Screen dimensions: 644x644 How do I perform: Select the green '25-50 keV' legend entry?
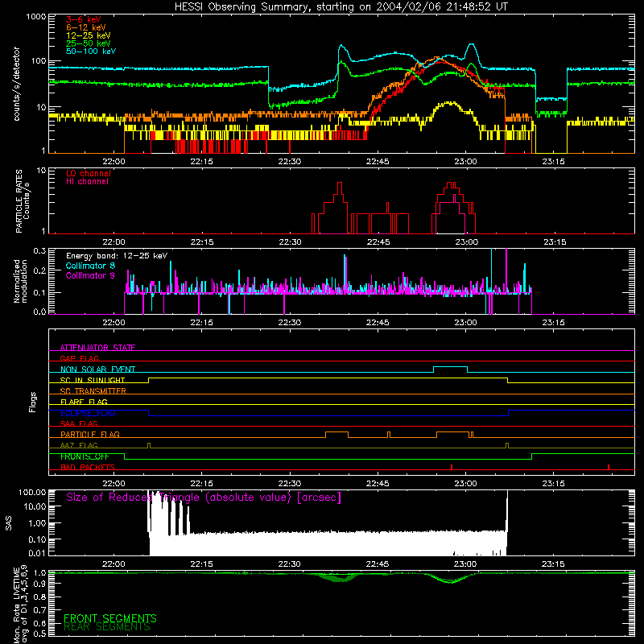click(89, 43)
